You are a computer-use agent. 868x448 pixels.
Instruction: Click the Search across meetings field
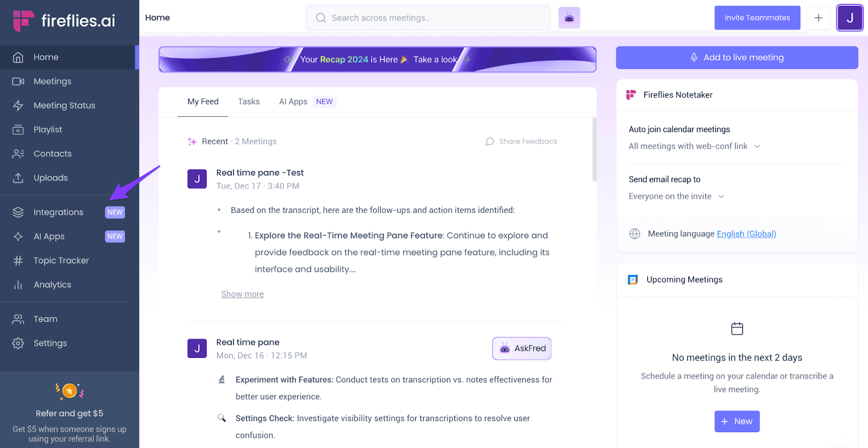click(429, 18)
